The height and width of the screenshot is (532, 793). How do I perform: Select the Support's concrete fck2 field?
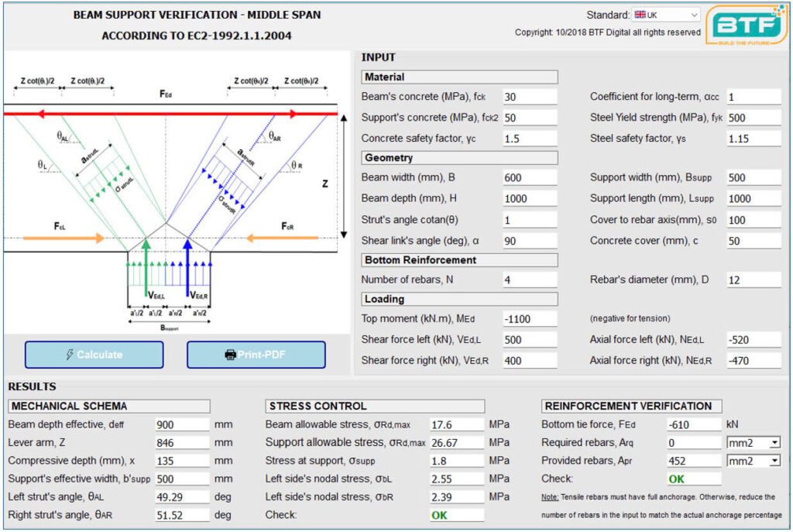529,118
